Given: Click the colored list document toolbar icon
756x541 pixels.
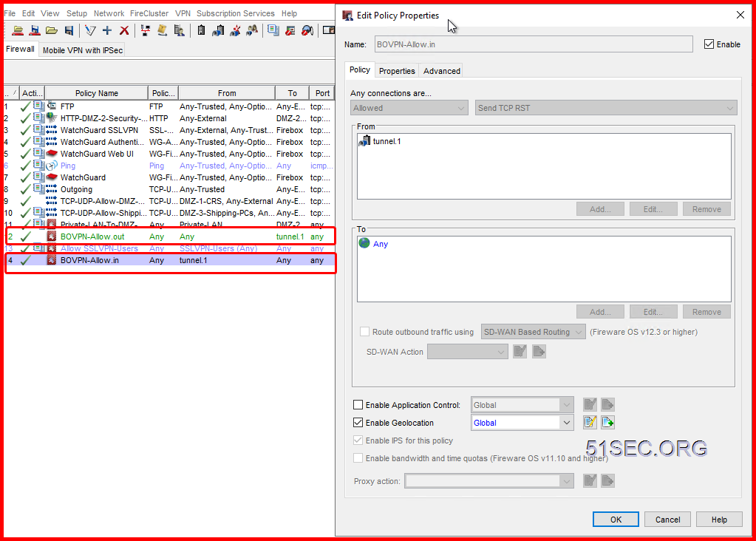Looking at the screenshot, I should (x=273, y=30).
